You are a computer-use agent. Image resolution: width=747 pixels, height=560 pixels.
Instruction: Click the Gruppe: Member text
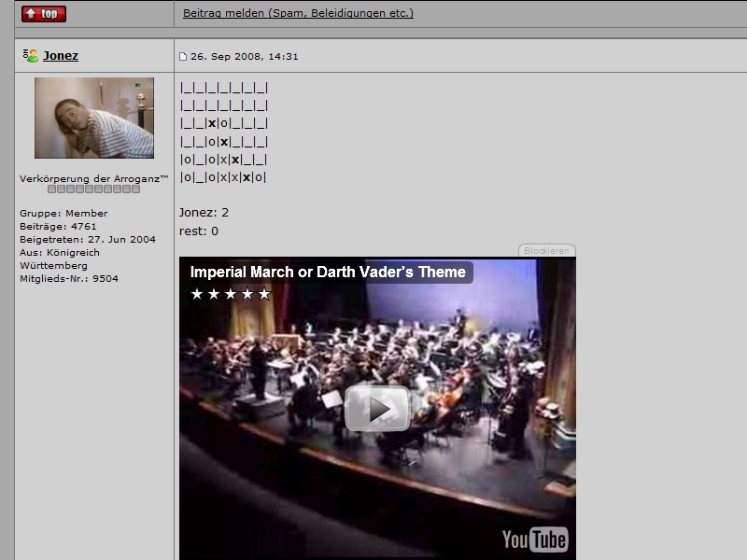[63, 213]
